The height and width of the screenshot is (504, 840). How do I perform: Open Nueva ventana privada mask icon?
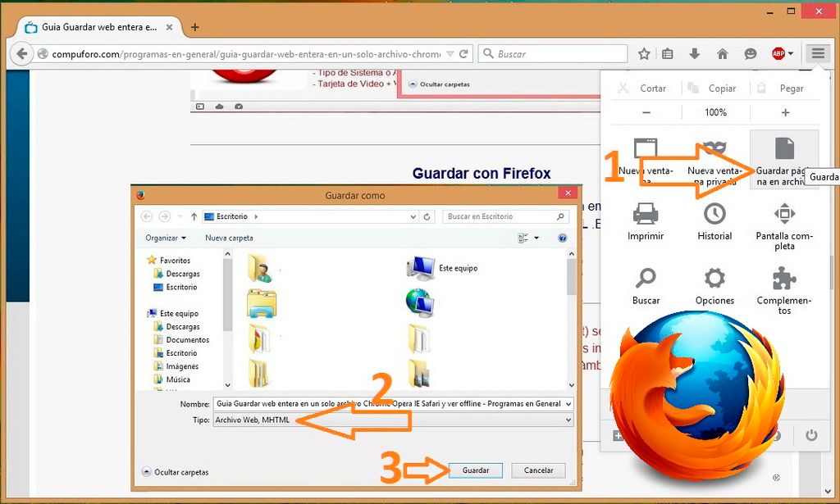[714, 148]
